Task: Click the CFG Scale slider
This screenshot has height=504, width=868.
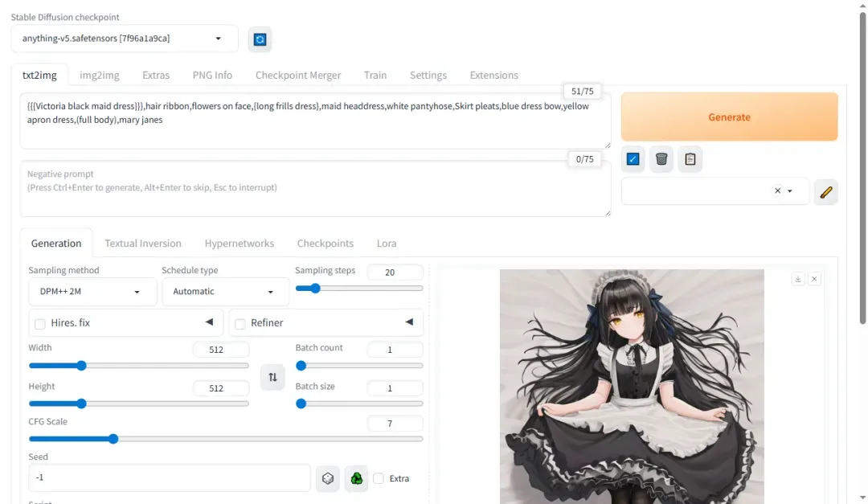Action: [x=225, y=439]
